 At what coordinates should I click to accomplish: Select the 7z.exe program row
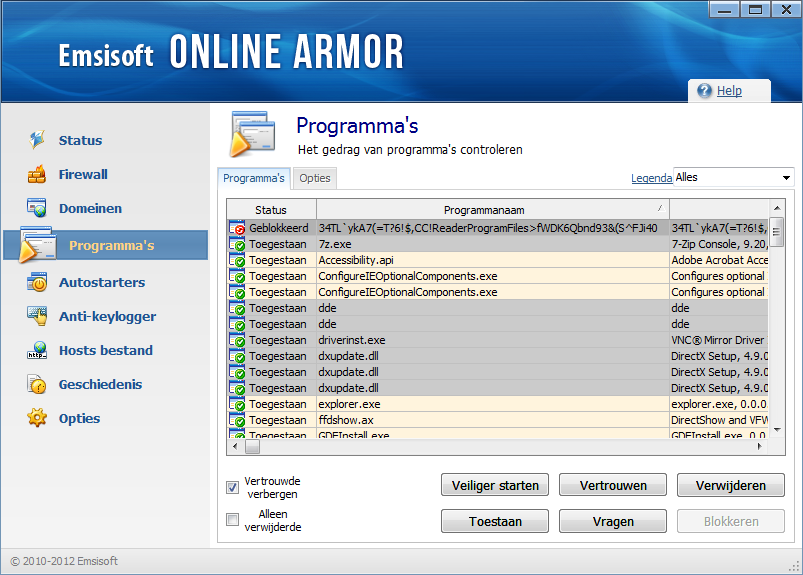(498, 244)
